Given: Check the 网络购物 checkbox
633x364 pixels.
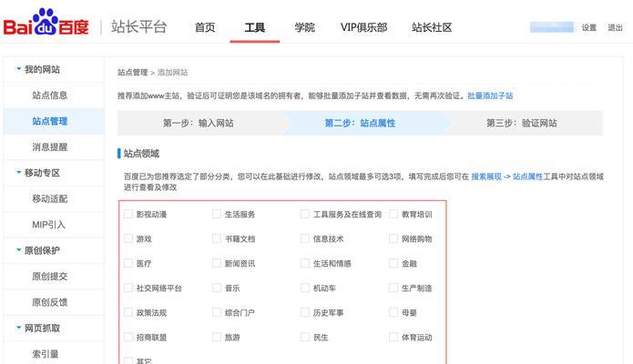Looking at the screenshot, I should (x=393, y=238).
